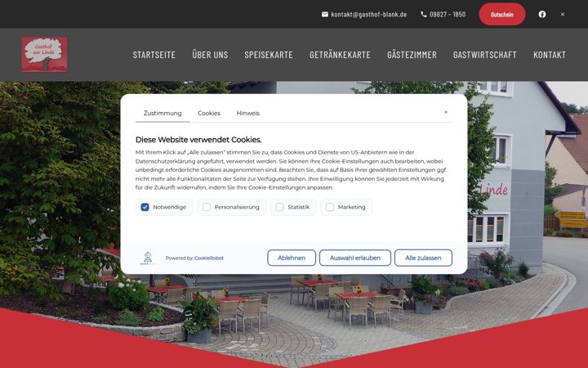The height and width of the screenshot is (368, 588).
Task: Open the CookieRobot link
Action: click(x=209, y=258)
